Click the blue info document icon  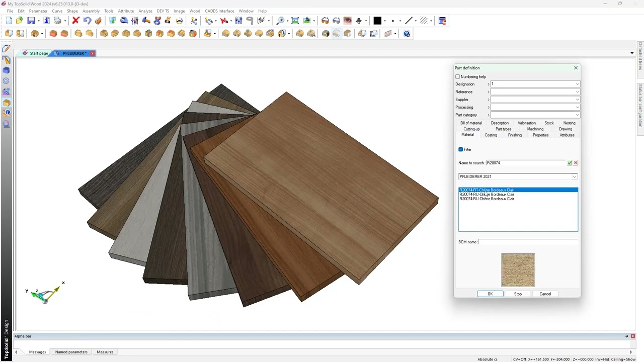(46, 21)
